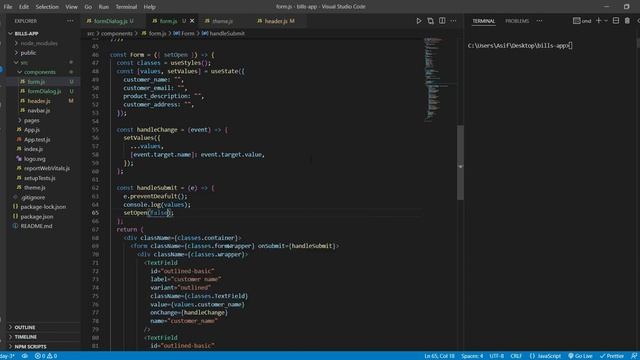Open terminal panel more tabs ellipsis
The height and width of the screenshot is (360, 640).
(540, 21)
